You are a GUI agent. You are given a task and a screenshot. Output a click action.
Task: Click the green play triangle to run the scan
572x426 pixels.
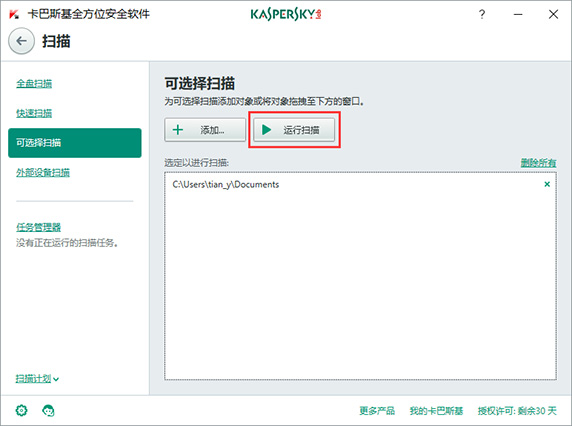point(266,129)
